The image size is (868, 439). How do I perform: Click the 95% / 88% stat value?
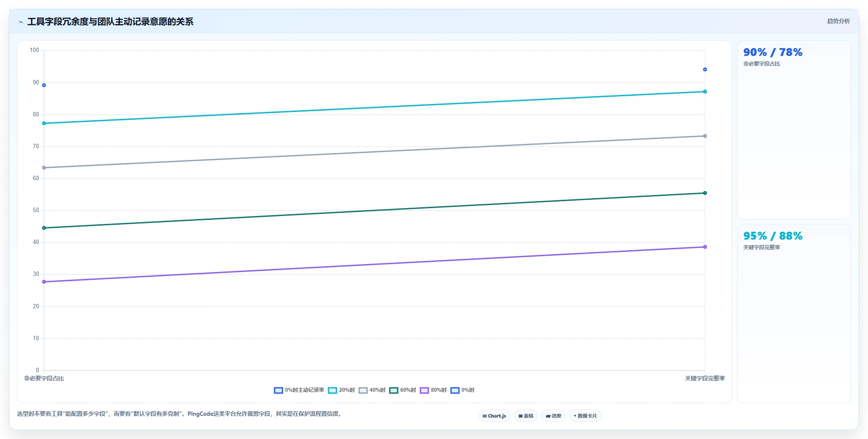[773, 236]
